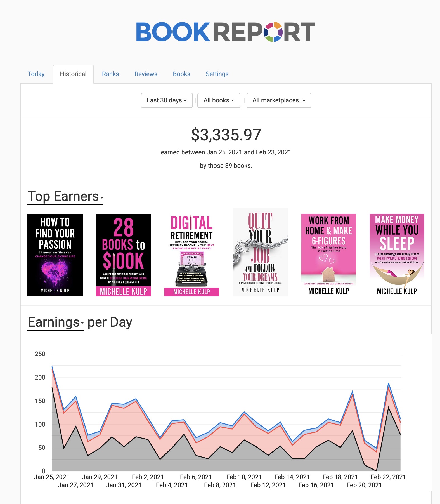Open the Digital Retirement book cover
440x504 pixels.
point(192,255)
